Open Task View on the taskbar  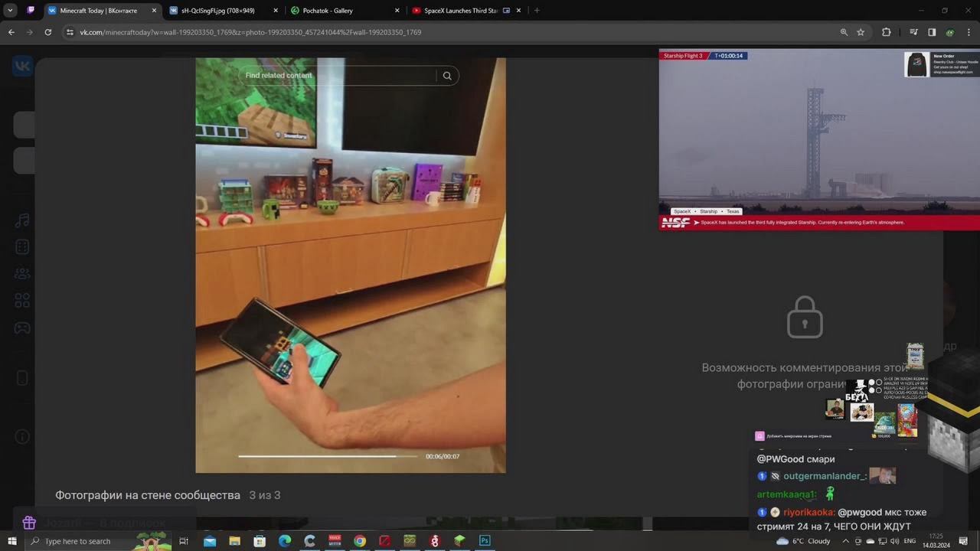click(184, 541)
